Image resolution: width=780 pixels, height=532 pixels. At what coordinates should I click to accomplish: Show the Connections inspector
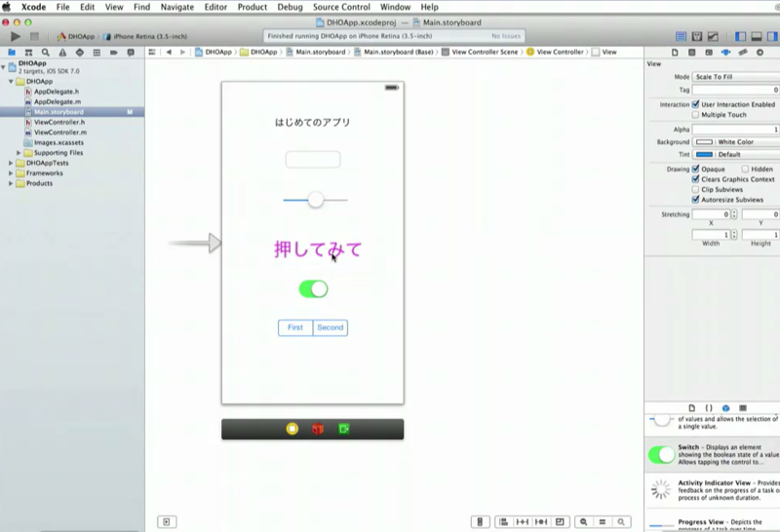pyautogui.click(x=760, y=53)
